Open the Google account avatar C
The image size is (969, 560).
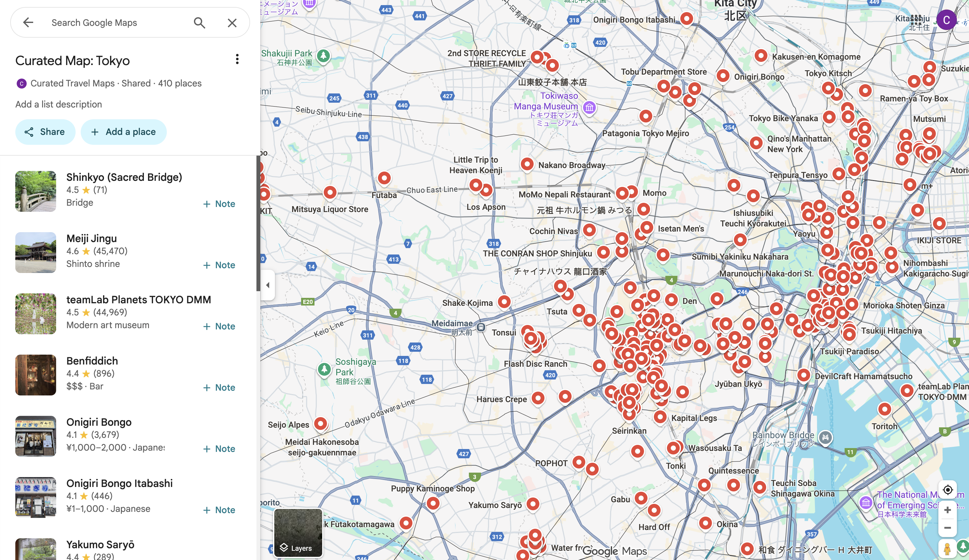tap(946, 20)
